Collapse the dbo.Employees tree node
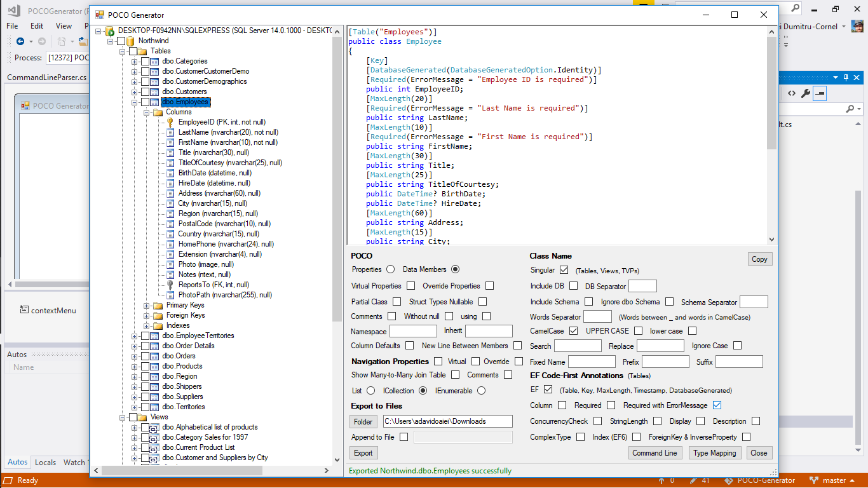This screenshot has width=868, height=488. click(x=134, y=102)
